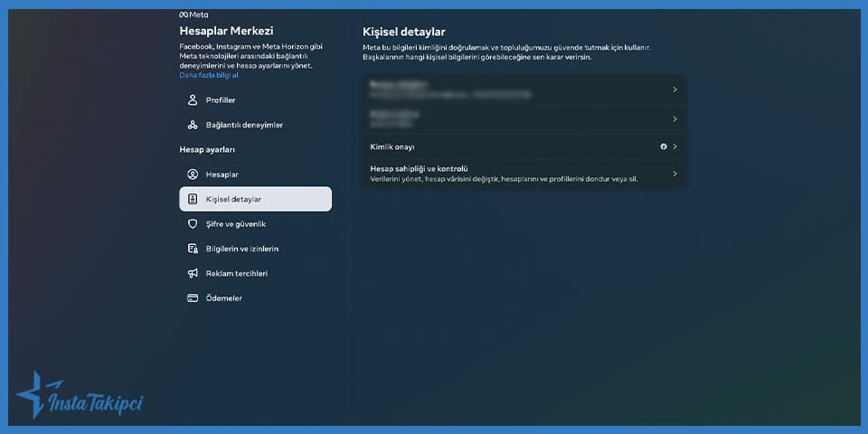The height and width of the screenshot is (434, 868).
Task: Open the first blurred contact info row
Action: click(x=524, y=90)
